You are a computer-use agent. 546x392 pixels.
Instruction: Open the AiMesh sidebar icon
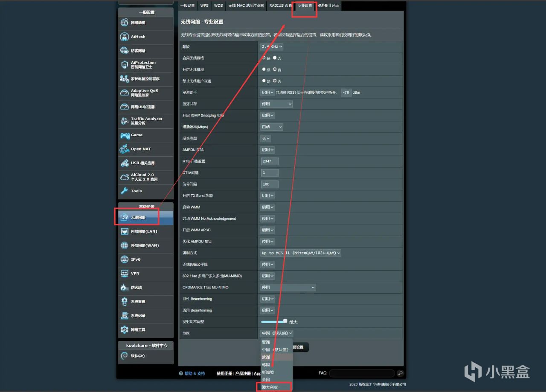(x=124, y=37)
